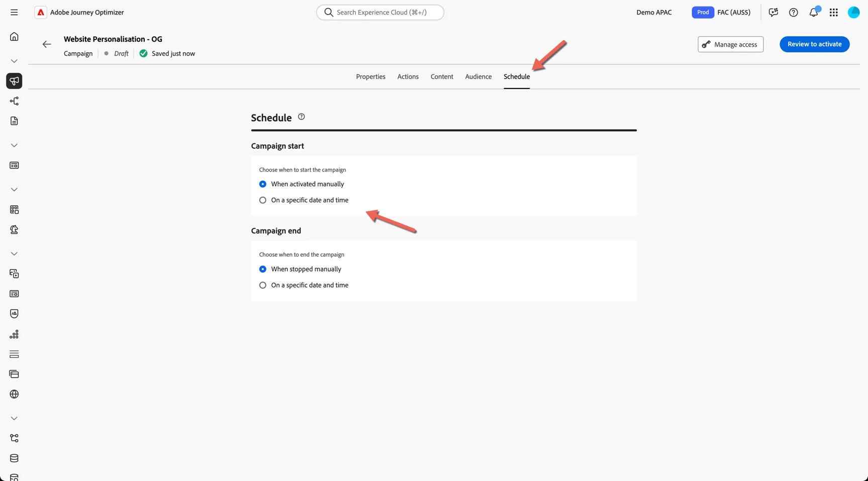
Task: Click the globe icon in sidebar
Action: pos(14,394)
